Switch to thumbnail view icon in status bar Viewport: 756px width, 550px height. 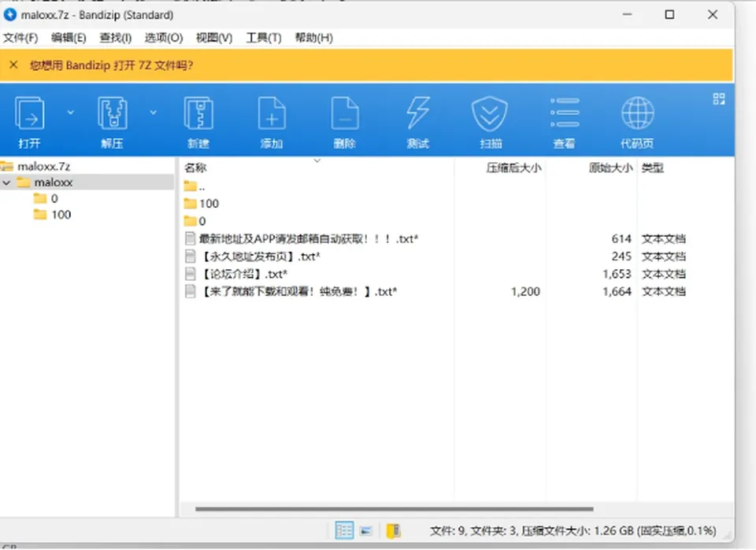(x=366, y=531)
